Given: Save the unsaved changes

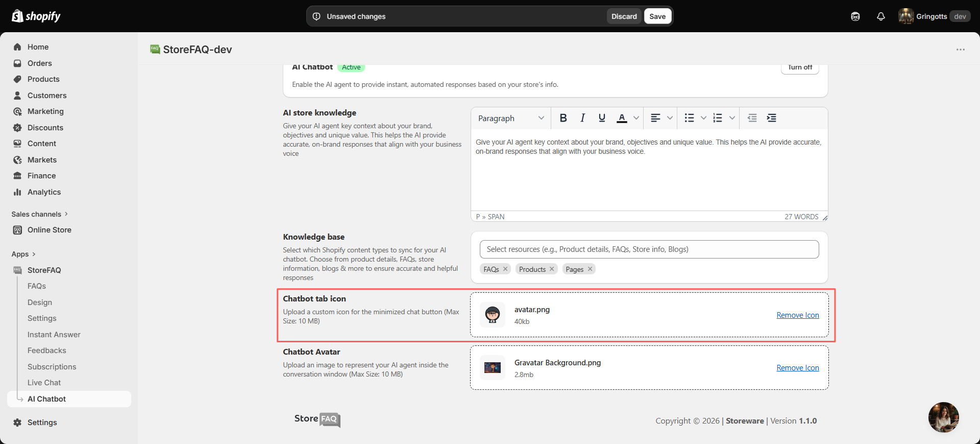Looking at the screenshot, I should click(657, 16).
